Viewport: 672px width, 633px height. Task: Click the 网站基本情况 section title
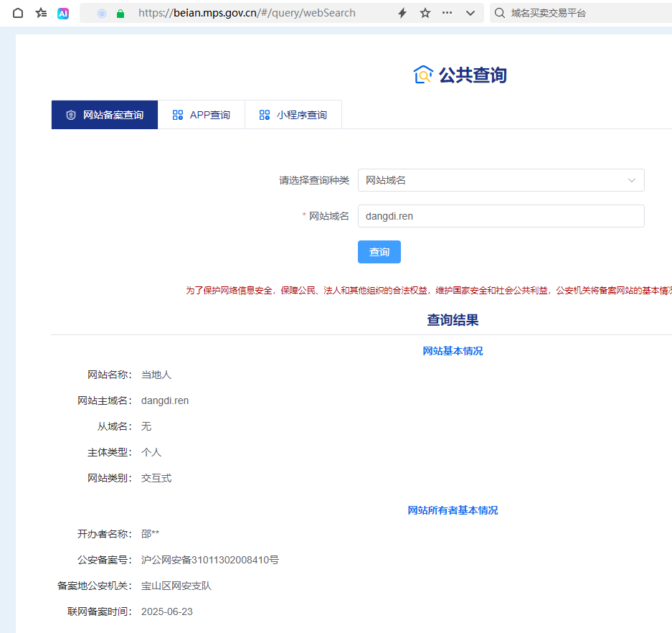tap(453, 351)
